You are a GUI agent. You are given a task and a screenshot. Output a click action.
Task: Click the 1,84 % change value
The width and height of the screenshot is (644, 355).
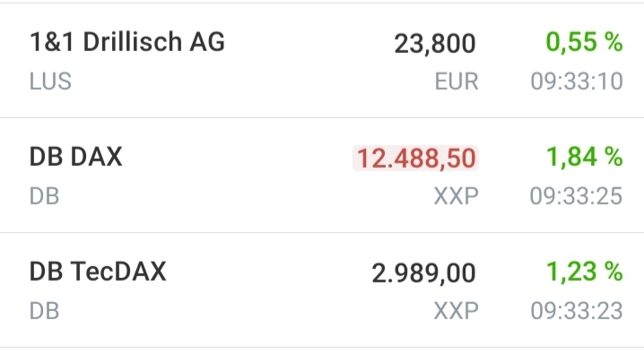584,157
